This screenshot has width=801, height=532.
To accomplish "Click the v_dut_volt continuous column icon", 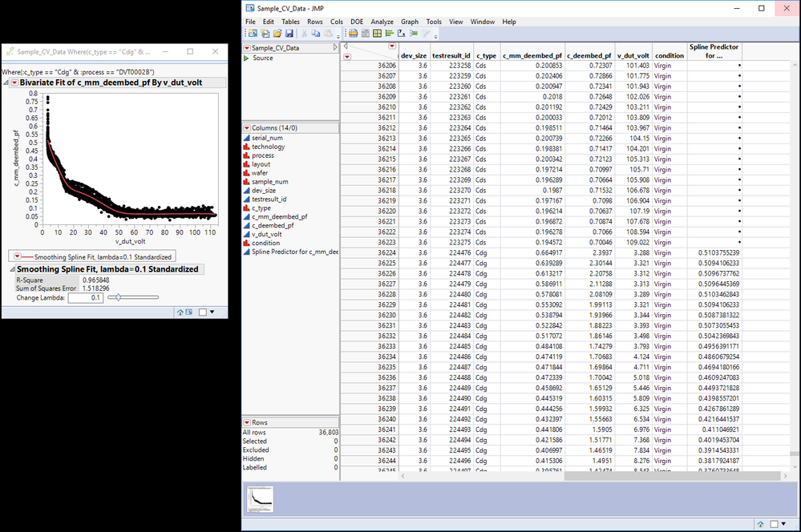I will coord(247,234).
